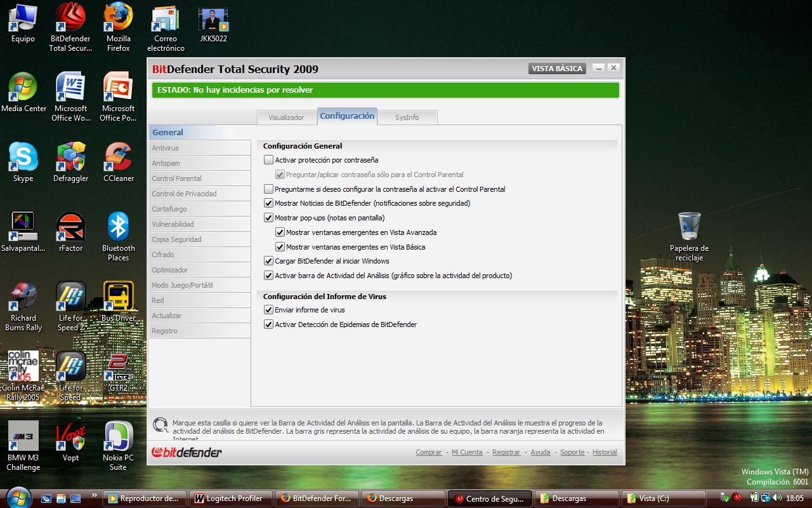Switch to the Visualizador tab
The height and width of the screenshot is (508, 812).
click(x=286, y=117)
